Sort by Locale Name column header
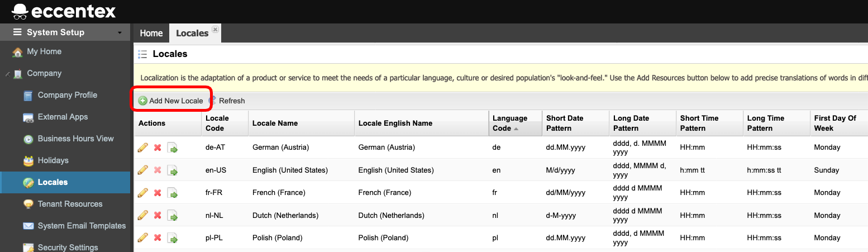Image resolution: width=868 pixels, height=252 pixels. pos(301,123)
